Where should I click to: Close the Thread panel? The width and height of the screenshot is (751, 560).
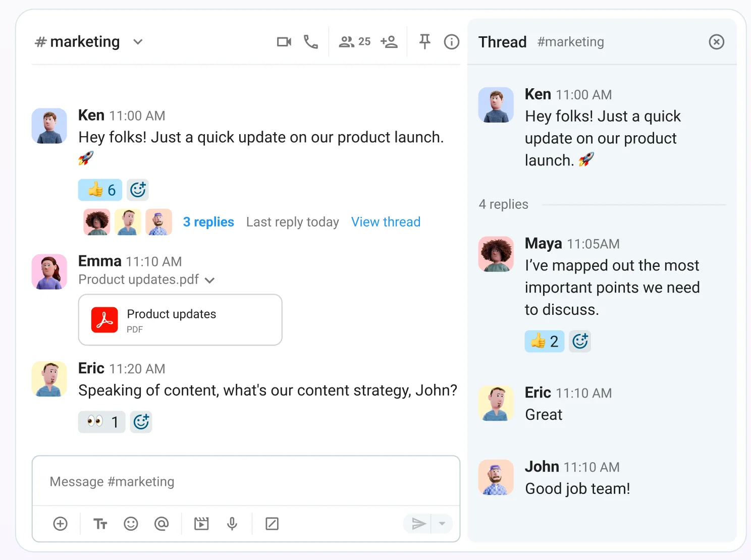(x=716, y=42)
